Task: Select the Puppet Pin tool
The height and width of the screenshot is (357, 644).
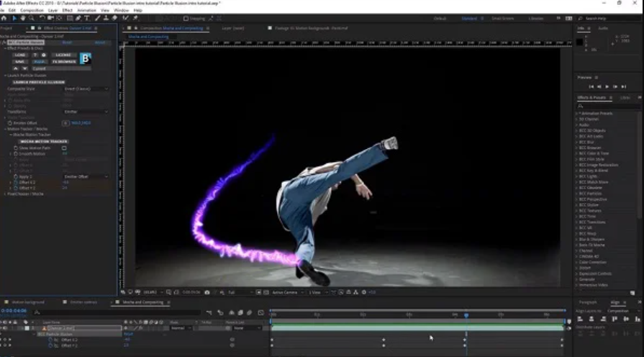Action: point(135,19)
